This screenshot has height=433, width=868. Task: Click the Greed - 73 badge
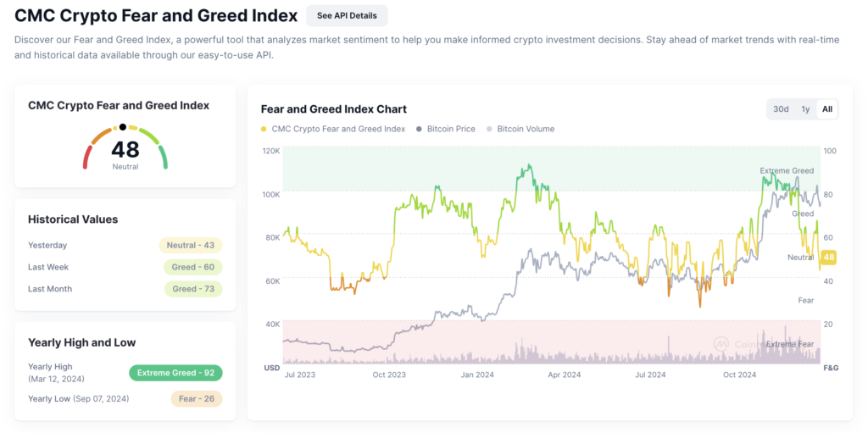tap(193, 289)
